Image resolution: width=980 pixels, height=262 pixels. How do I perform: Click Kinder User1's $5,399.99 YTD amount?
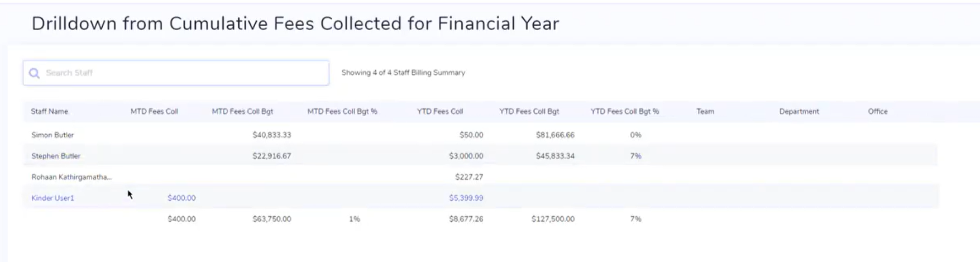point(466,198)
